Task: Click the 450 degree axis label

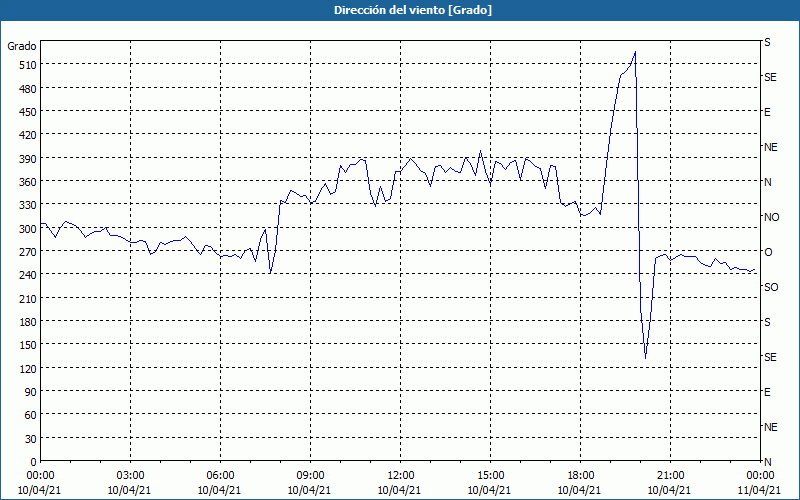Action: pos(28,112)
